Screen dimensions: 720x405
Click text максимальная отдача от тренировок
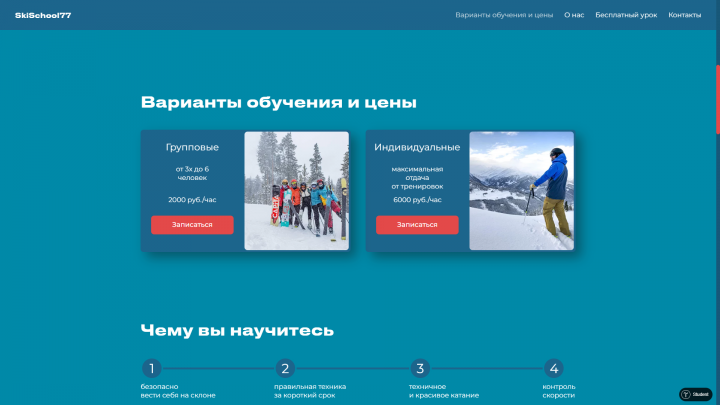(x=417, y=178)
